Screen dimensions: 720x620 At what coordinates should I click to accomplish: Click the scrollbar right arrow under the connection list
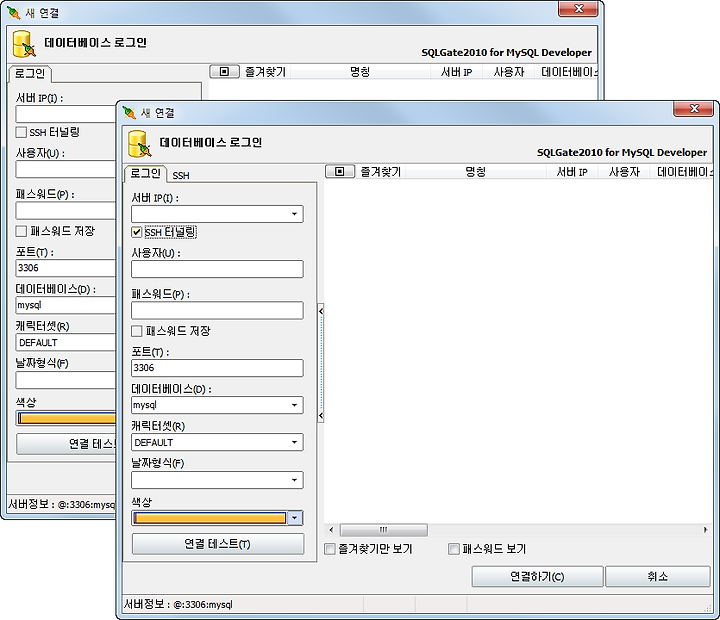(x=705, y=530)
